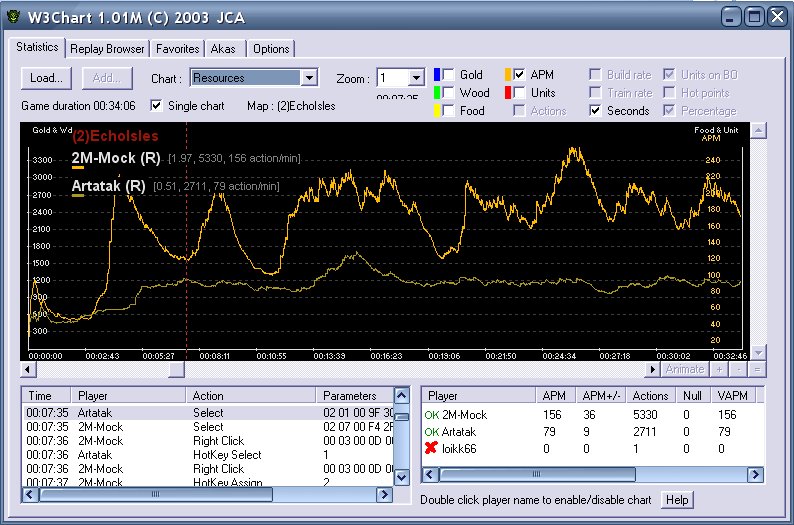
Task: Click the APM+/- column header
Action: [x=601, y=395]
